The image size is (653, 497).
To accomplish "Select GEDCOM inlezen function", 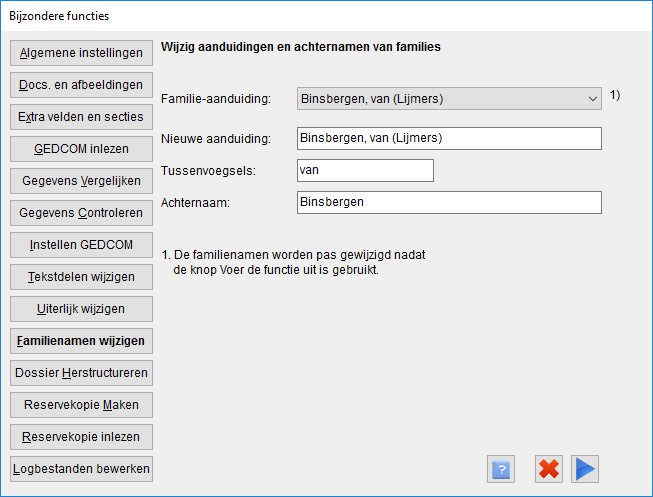I will pos(81,149).
